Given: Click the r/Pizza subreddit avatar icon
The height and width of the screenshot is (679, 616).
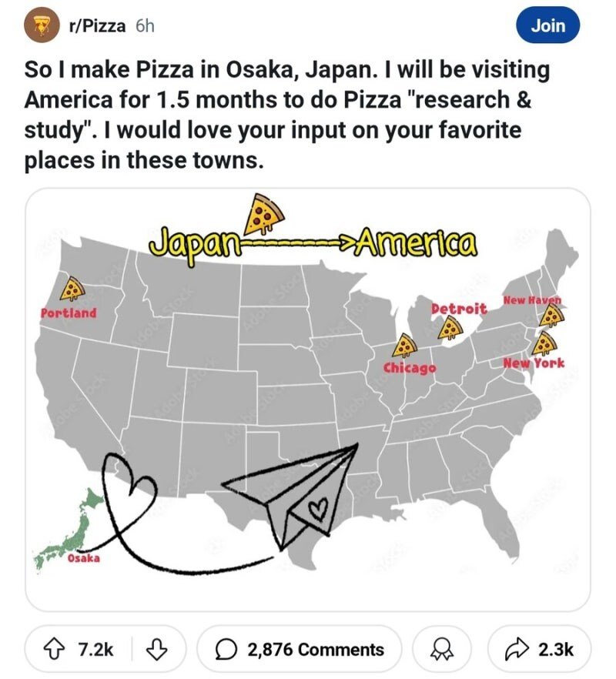Looking at the screenshot, I should click(39, 26).
